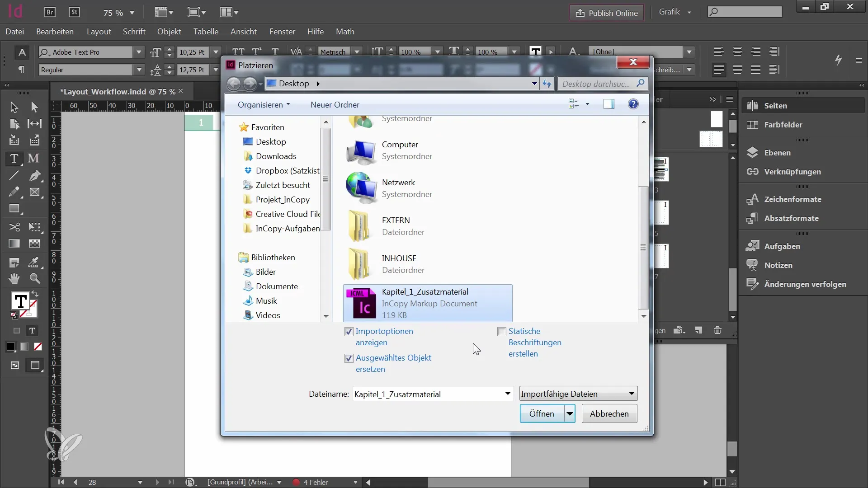
Task: Enable Statische Beschriftungen erstellen checkbox
Action: pos(502,331)
